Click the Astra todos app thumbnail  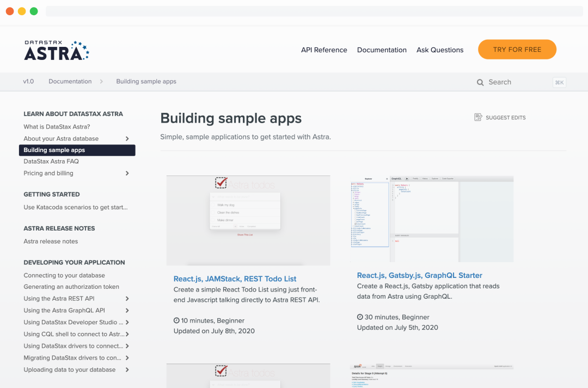click(248, 220)
